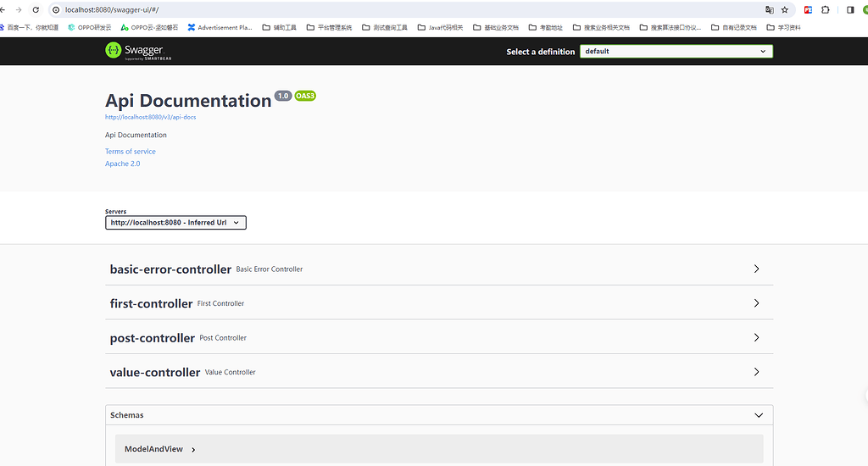Reload the page with the browser refresh icon
The image size is (868, 466).
click(36, 10)
